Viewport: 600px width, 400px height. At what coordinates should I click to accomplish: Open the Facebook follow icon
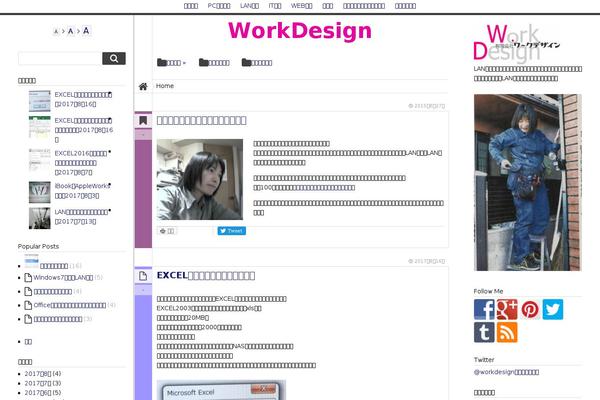click(x=484, y=309)
